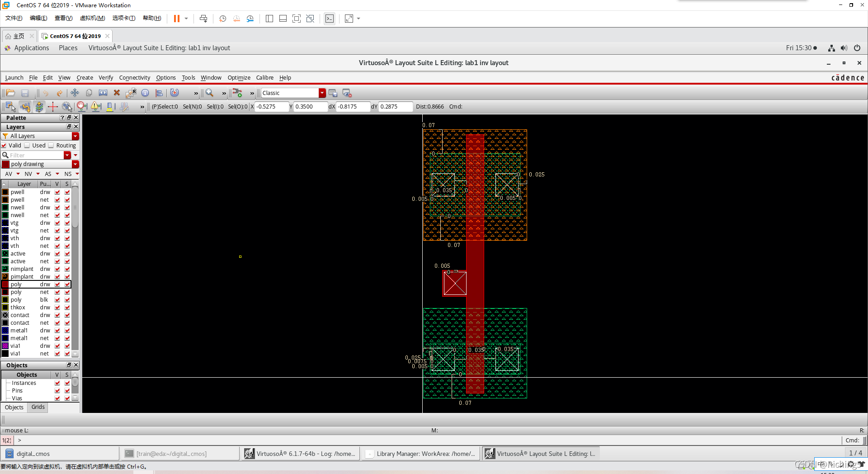Click the Delete red X icon

tap(117, 93)
